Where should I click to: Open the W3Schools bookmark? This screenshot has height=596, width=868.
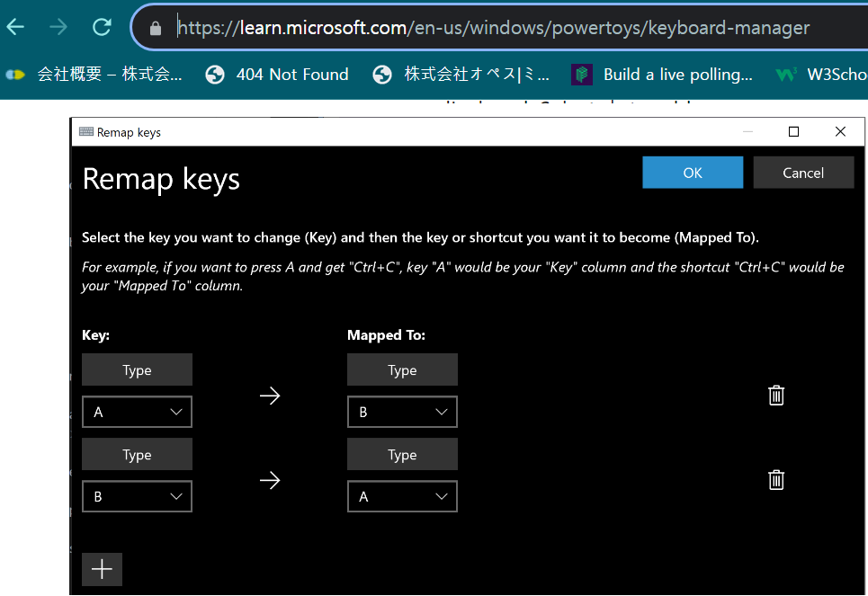point(822,75)
